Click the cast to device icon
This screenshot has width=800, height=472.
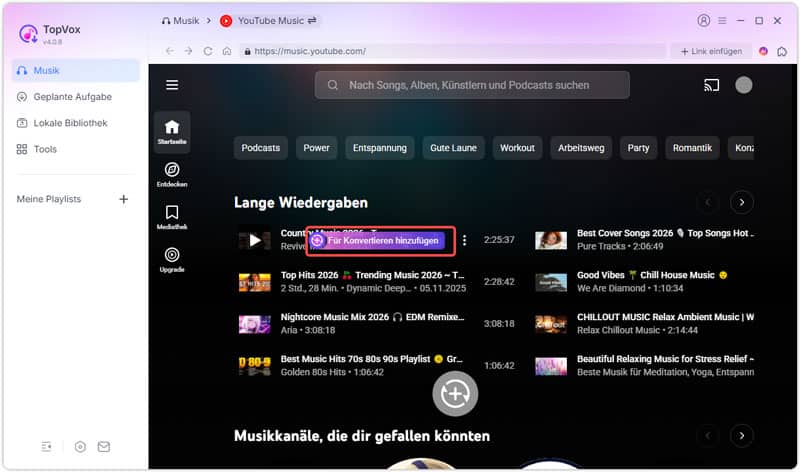pyautogui.click(x=711, y=85)
